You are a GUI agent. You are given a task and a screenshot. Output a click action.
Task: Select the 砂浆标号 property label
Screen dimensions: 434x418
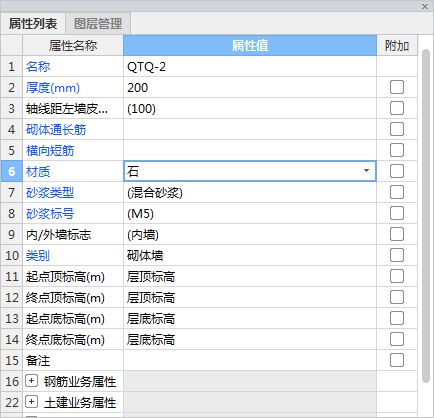coord(50,214)
